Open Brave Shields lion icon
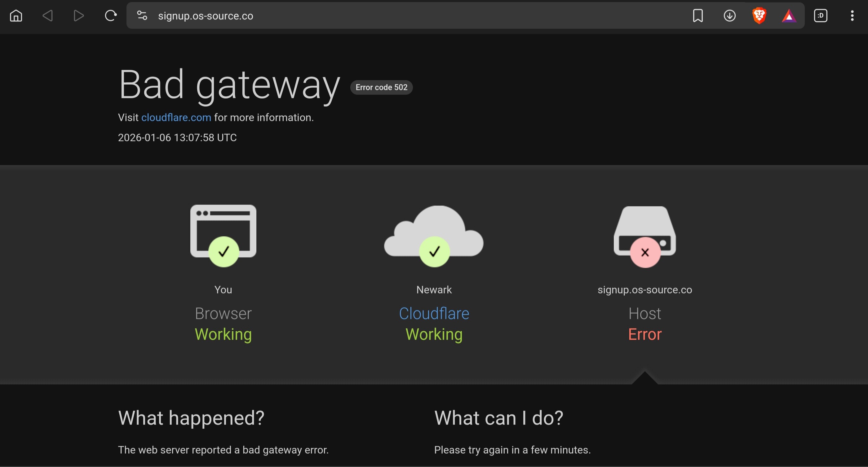 (759, 15)
